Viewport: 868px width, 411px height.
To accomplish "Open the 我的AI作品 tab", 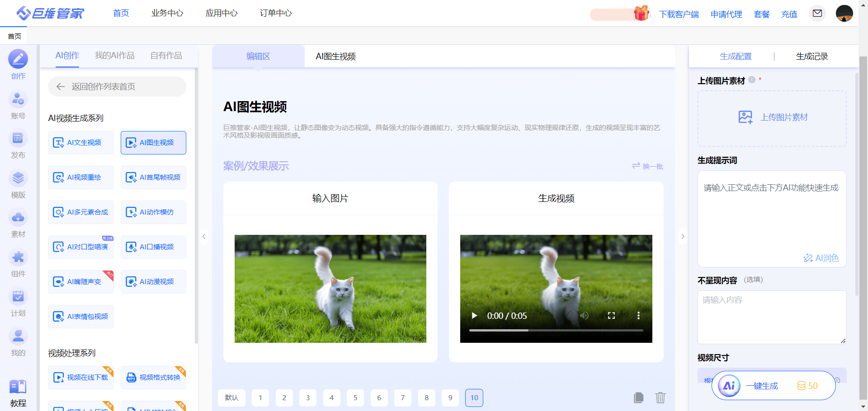I will click(114, 56).
